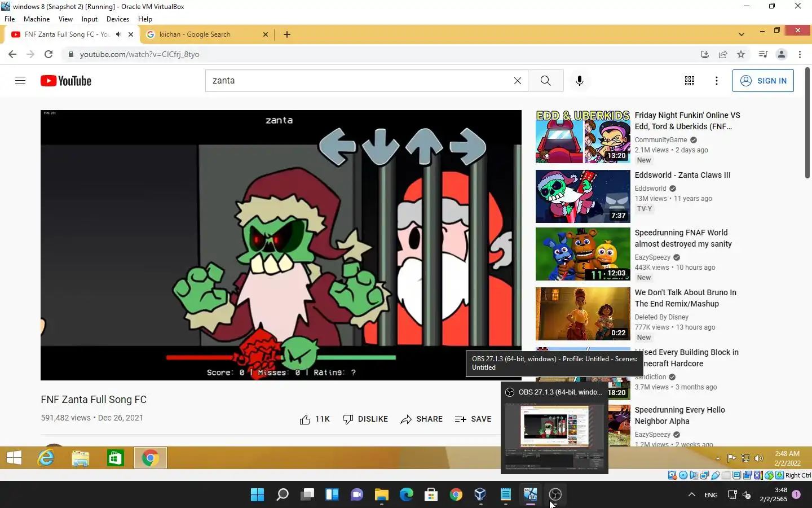Open VirtualBox File menu
This screenshot has width=812, height=508.
click(x=10, y=19)
